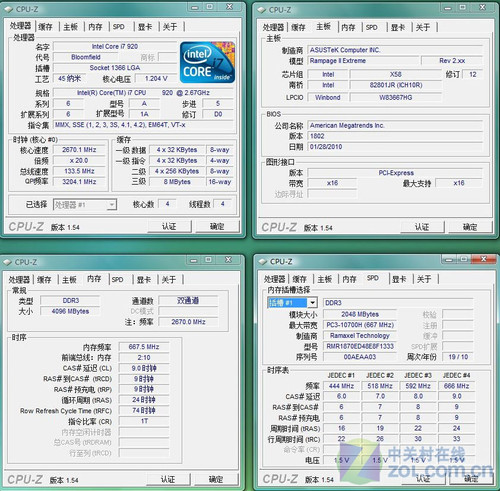Click the ASUSTeK Computer INC. manufacturer field
This screenshot has height=491, width=500.
click(x=395, y=50)
